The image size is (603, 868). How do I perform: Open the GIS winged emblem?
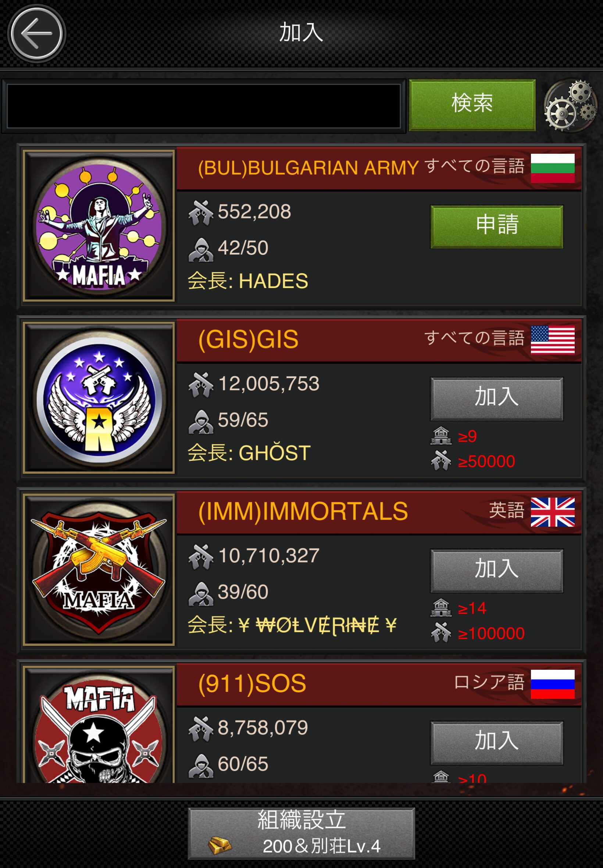(99, 398)
